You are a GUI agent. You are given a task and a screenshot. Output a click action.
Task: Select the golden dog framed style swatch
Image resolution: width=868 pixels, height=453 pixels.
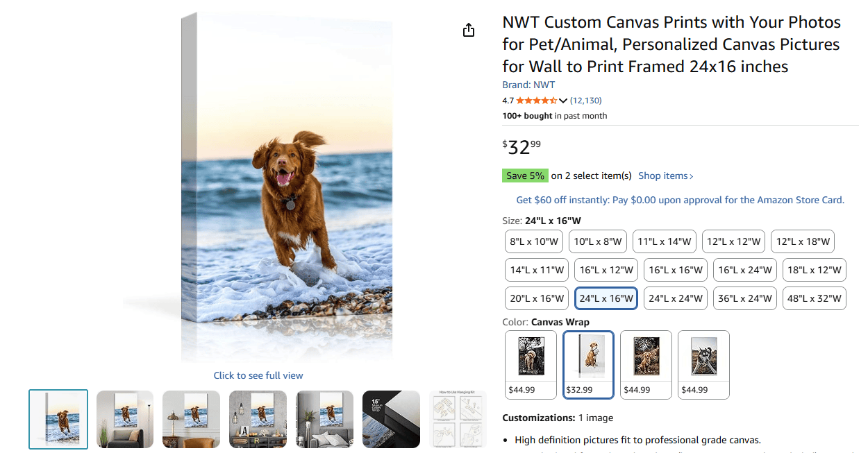pyautogui.click(x=646, y=365)
